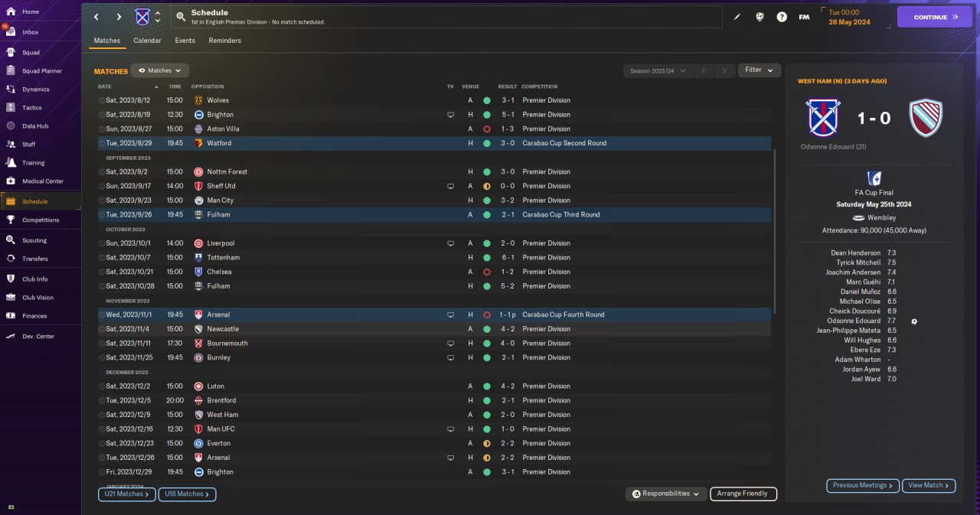
Task: Click the green win indicator for Brighton 5-1
Action: click(486, 115)
